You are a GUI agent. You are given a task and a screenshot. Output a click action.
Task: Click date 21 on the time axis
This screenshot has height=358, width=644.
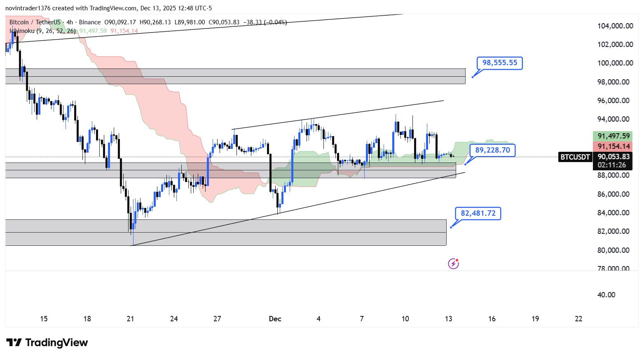tap(131, 319)
